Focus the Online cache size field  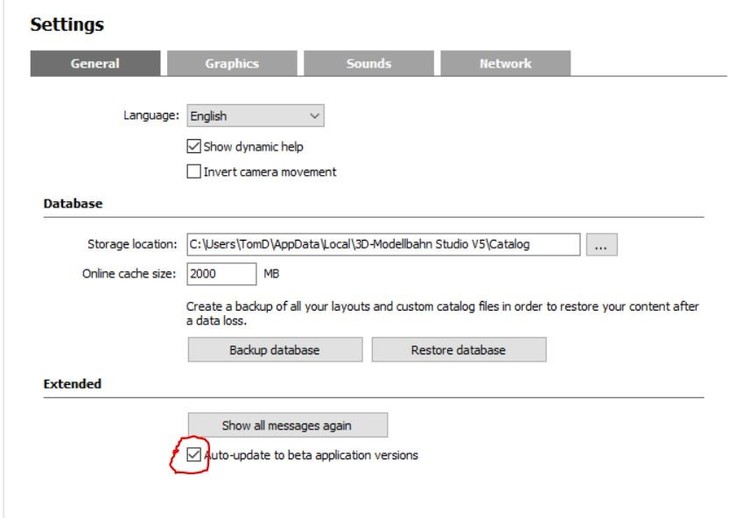pyautogui.click(x=221, y=273)
